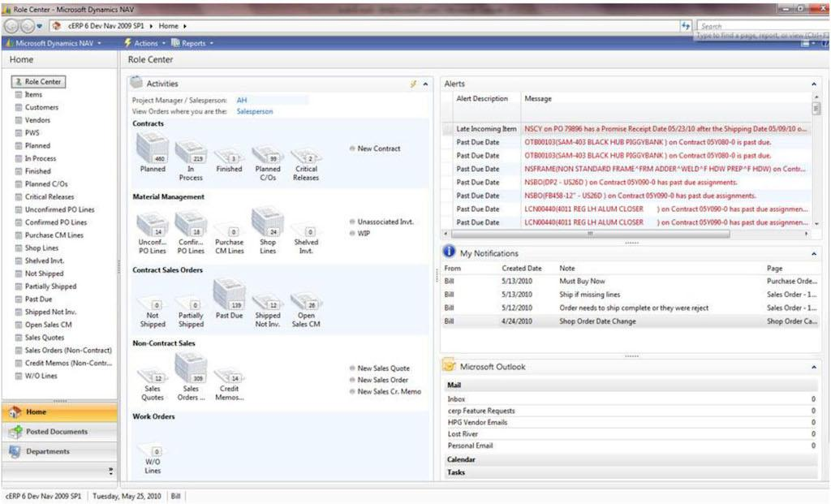Screen dimensions: 831x504
Task: Click the New Sales Cr. Memo link
Action: [389, 391]
